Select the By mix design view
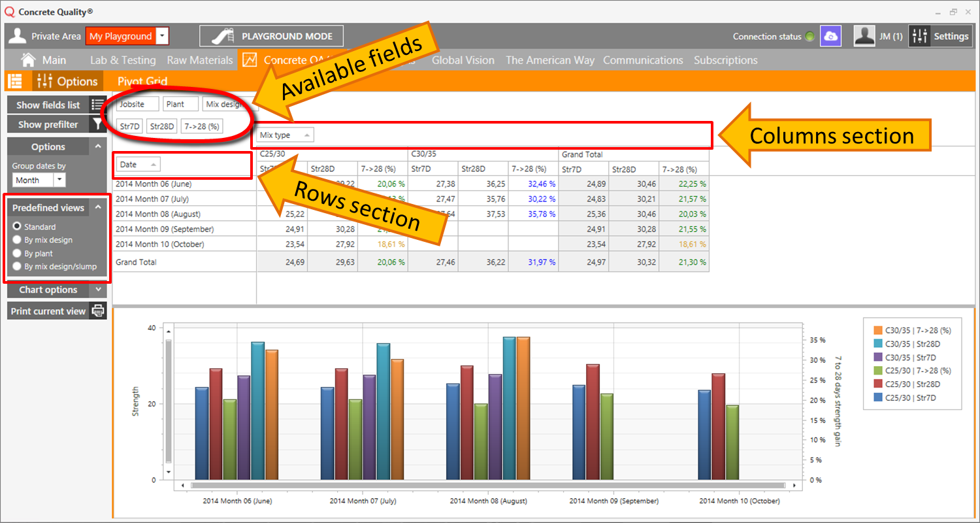Image resolution: width=980 pixels, height=523 pixels. coord(18,240)
